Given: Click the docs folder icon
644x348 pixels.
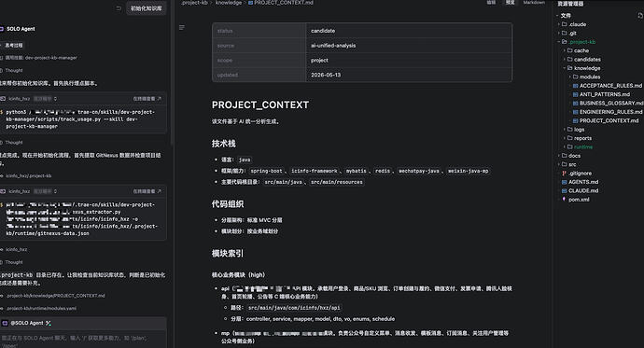Looking at the screenshot, I should (x=565, y=156).
